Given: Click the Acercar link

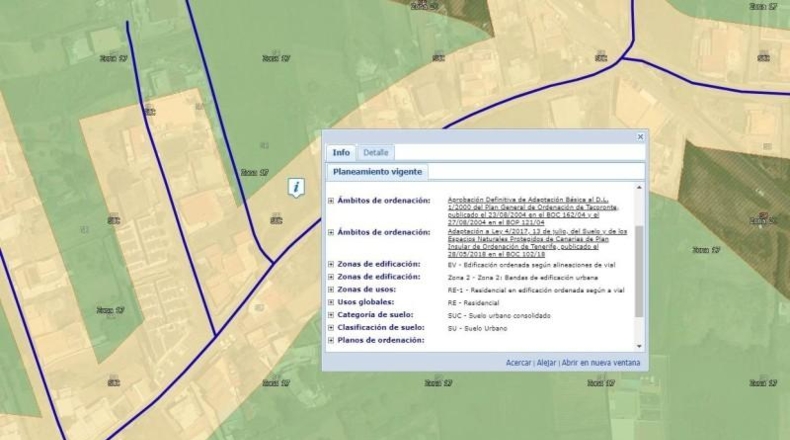Looking at the screenshot, I should click(518, 362).
